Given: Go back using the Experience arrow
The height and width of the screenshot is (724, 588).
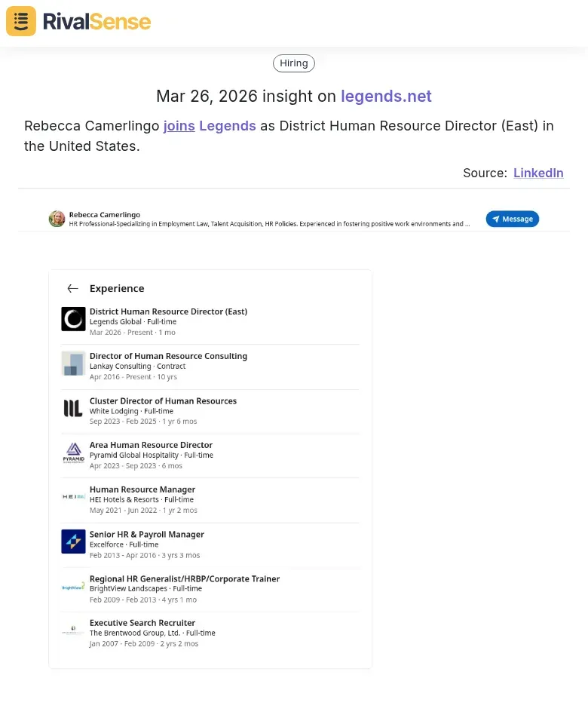Looking at the screenshot, I should (72, 288).
